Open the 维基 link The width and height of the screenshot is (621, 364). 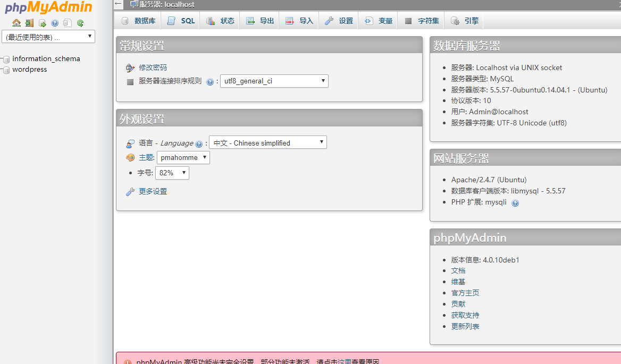458,282
